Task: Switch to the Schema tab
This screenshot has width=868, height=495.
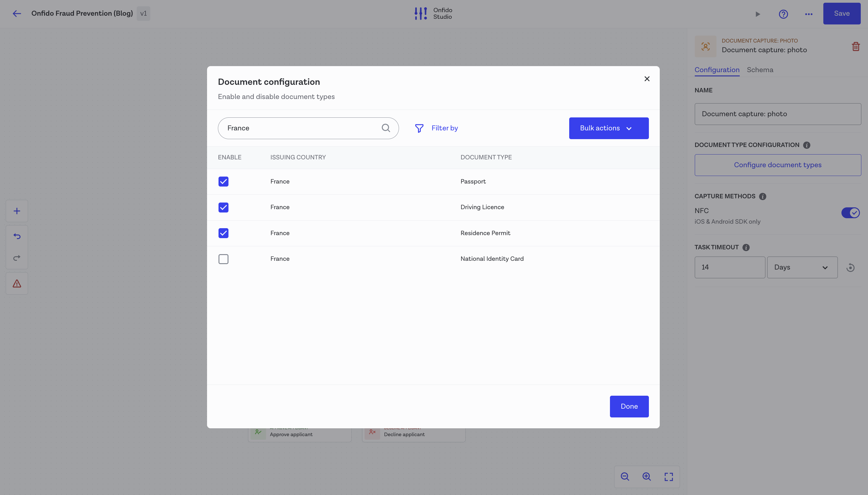Action: click(x=760, y=70)
